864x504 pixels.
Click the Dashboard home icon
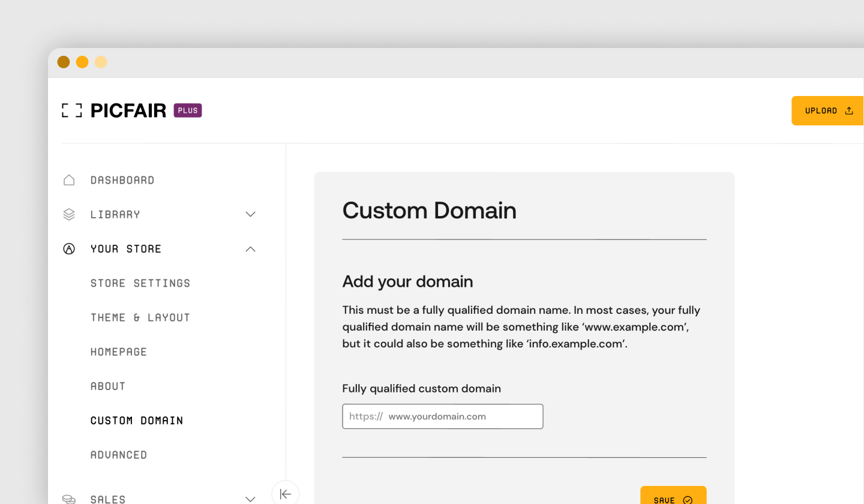point(69,180)
